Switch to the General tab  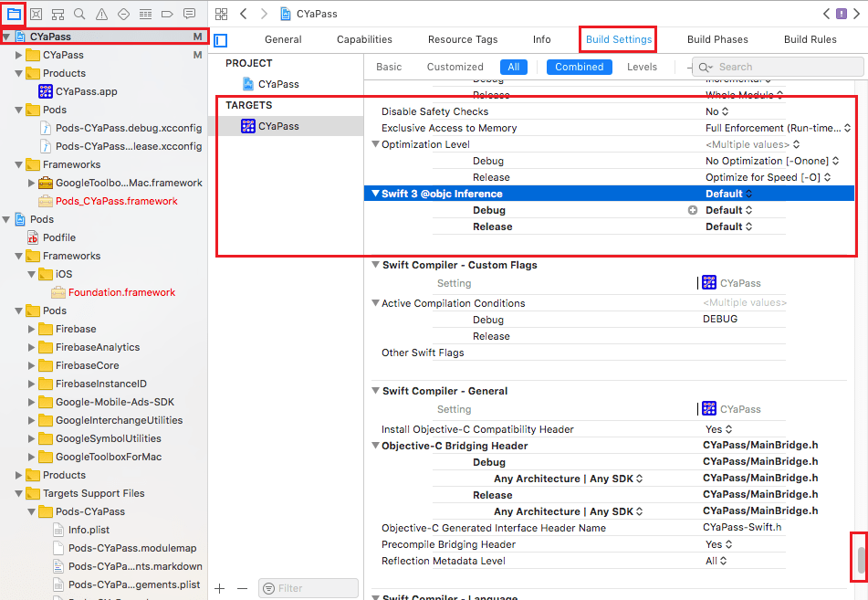click(283, 39)
